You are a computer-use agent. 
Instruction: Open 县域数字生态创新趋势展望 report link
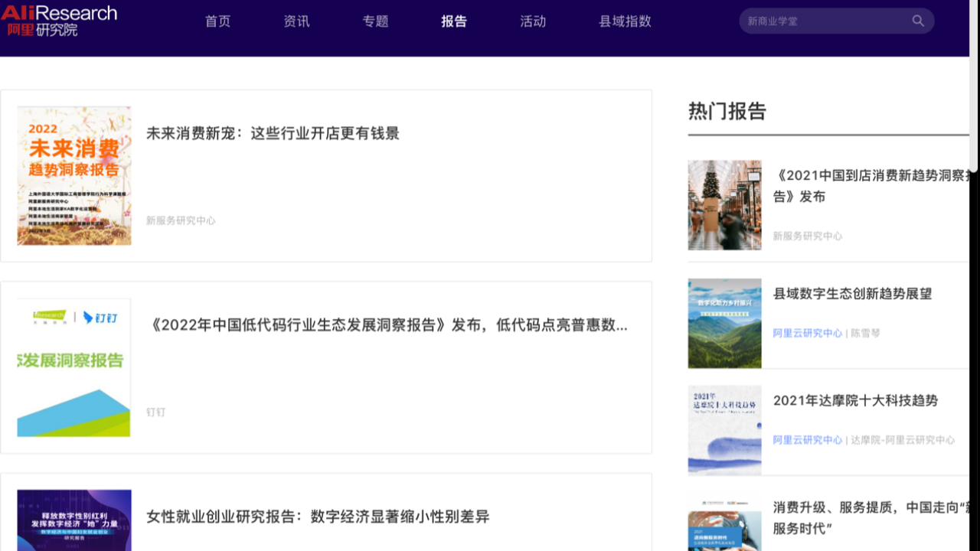click(852, 294)
